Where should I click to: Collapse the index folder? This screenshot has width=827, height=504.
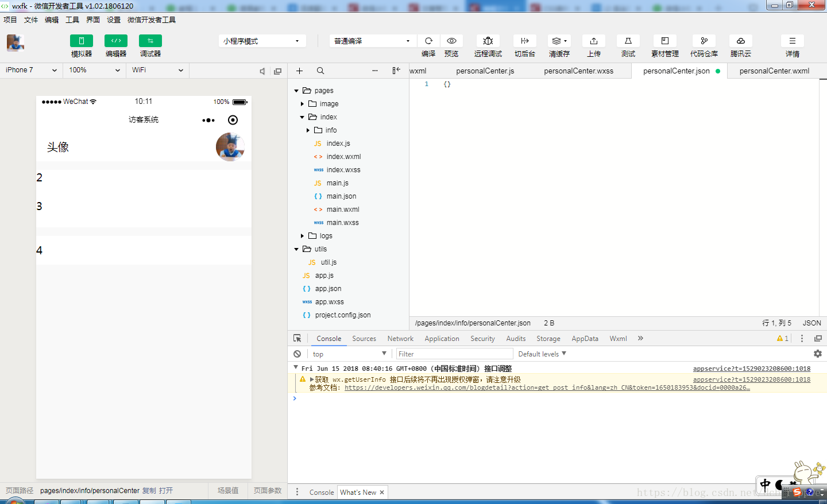302,117
